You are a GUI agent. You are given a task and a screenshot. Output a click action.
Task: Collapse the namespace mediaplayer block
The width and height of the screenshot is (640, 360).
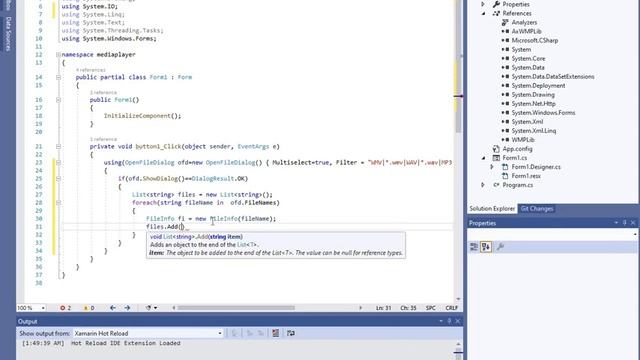[58, 55]
